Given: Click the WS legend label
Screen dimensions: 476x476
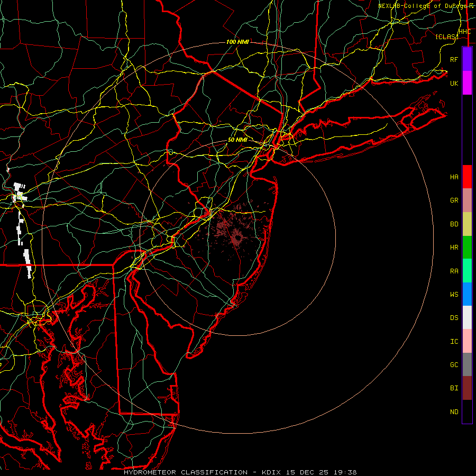Looking at the screenshot, I should 454,295.
